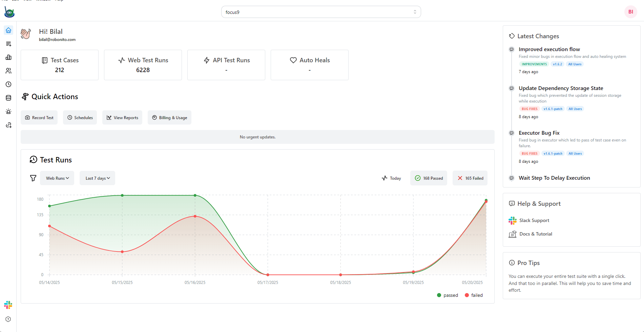Expand the Last 7 days dropdown
This screenshot has width=644, height=332.
(98, 178)
